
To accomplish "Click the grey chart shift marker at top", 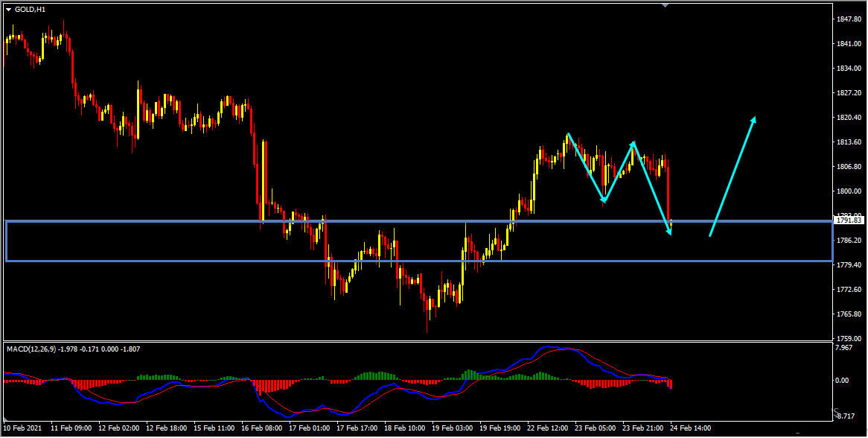I will coord(666,5).
